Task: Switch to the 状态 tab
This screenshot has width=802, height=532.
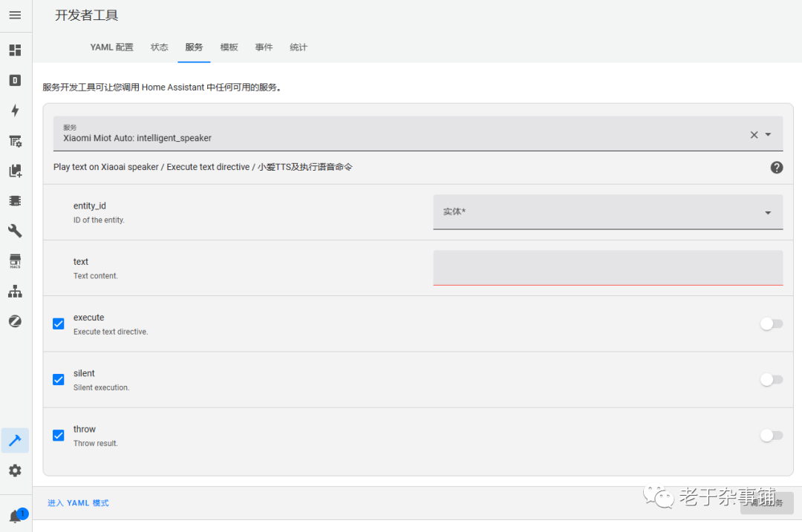Action: [x=159, y=47]
